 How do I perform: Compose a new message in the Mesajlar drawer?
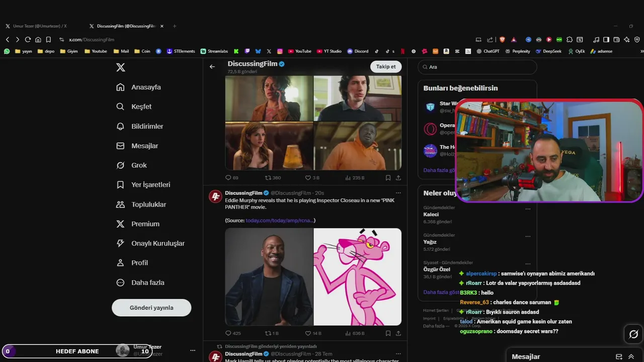coord(619,356)
